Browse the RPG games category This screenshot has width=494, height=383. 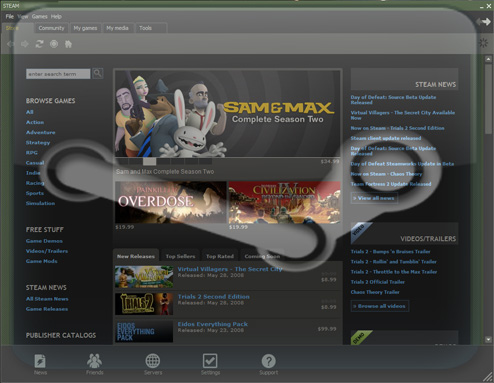pyautogui.click(x=32, y=153)
